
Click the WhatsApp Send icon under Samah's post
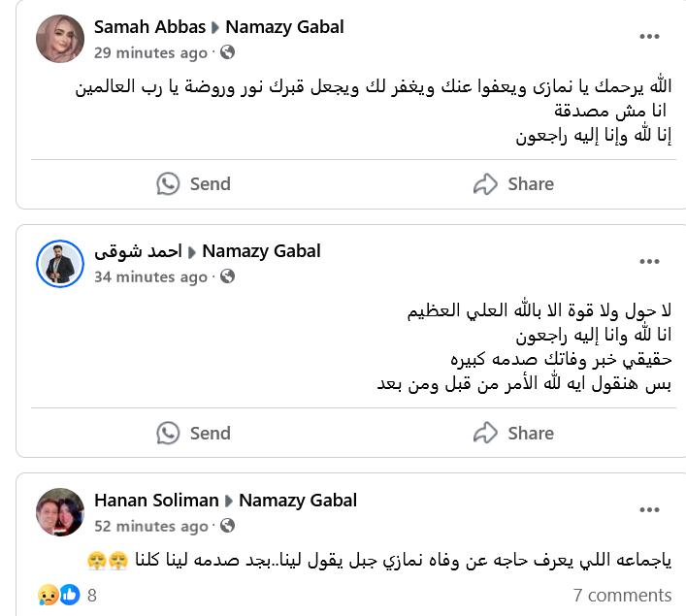pos(169,184)
